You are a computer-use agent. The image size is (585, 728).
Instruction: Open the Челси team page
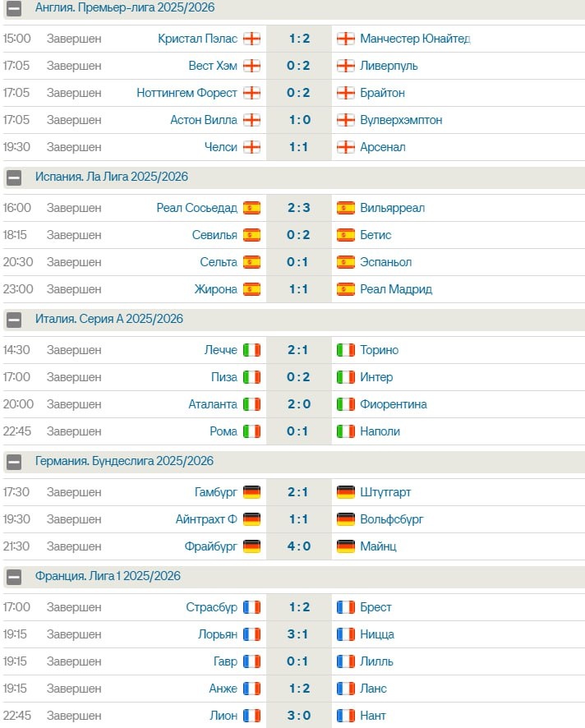[221, 147]
